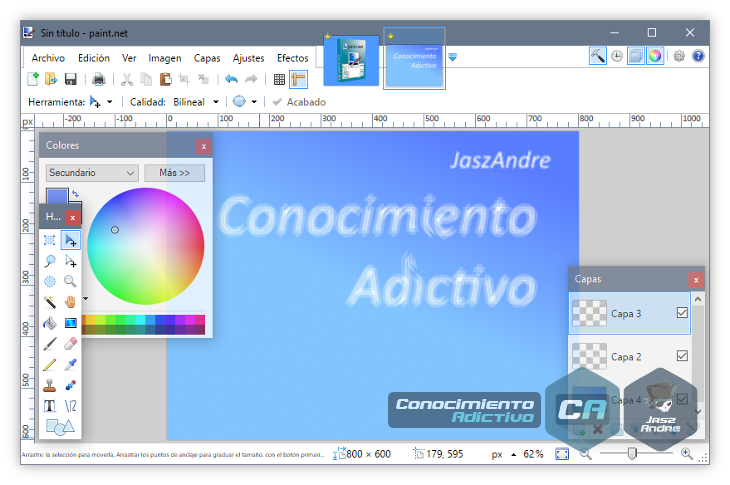The image size is (730, 485).
Task: Toggle the Layers window icon
Action: [636, 56]
